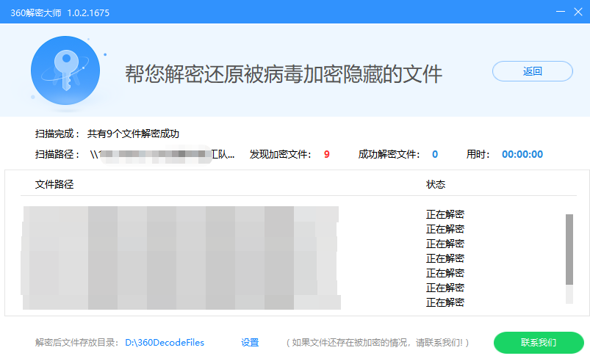Viewport: 590px width, 364px height.
Task: Click the 共有9个文件解密成功 status message
Action: pyautogui.click(x=133, y=134)
